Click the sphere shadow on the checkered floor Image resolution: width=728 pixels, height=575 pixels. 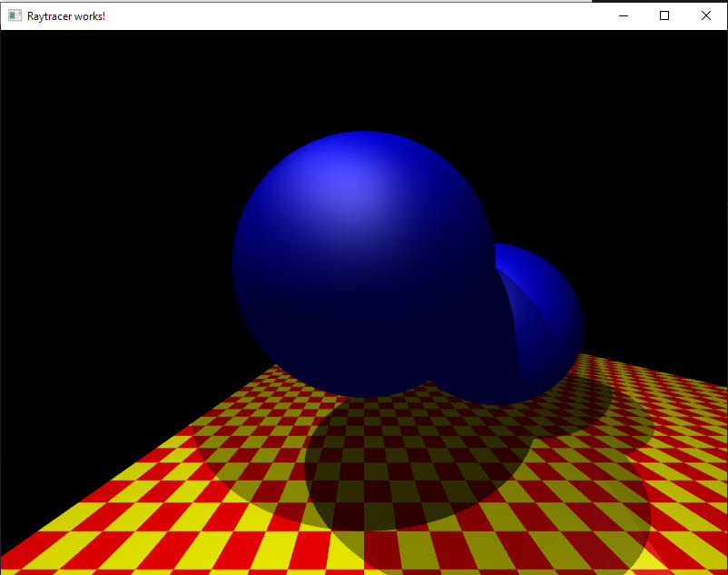click(x=408, y=472)
